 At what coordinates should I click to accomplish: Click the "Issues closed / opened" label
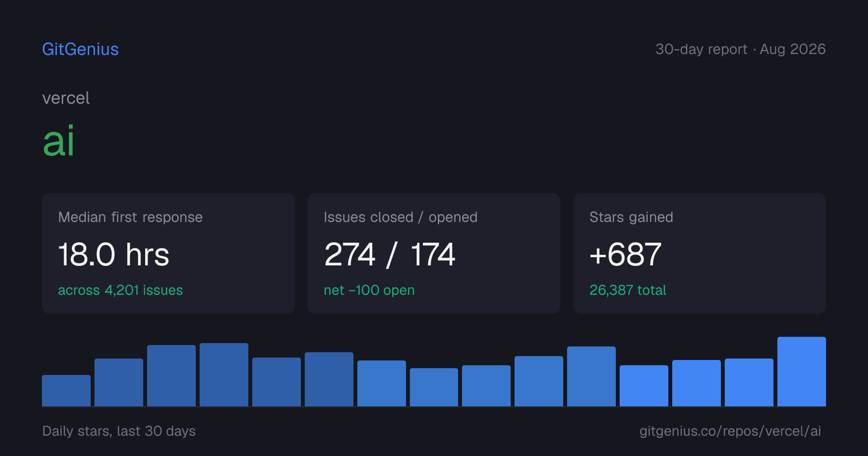(x=401, y=217)
